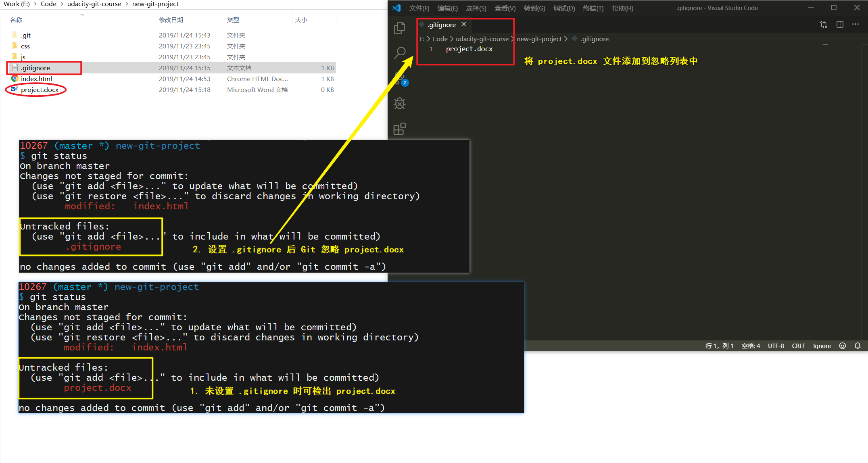
Task: Open the Extensions view in VS Code
Action: 399,129
